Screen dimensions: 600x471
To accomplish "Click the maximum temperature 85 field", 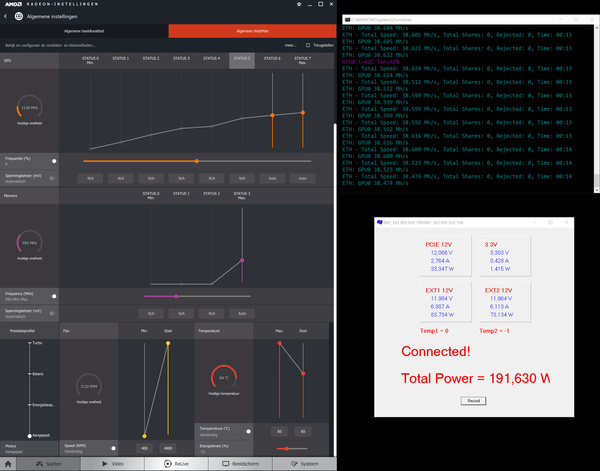I will pos(279,432).
